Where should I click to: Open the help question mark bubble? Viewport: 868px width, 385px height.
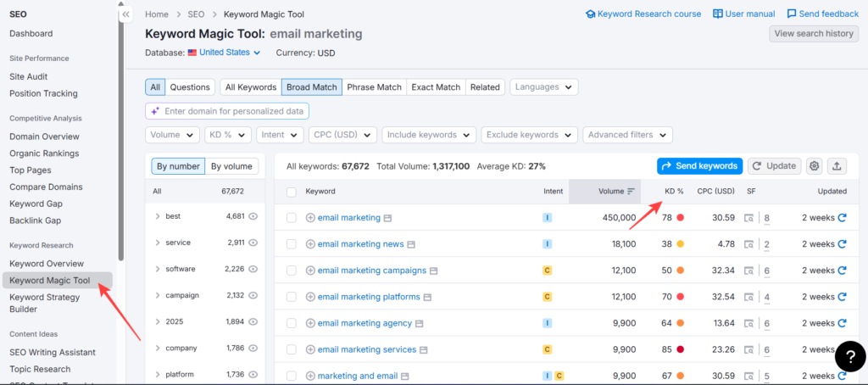tap(849, 357)
